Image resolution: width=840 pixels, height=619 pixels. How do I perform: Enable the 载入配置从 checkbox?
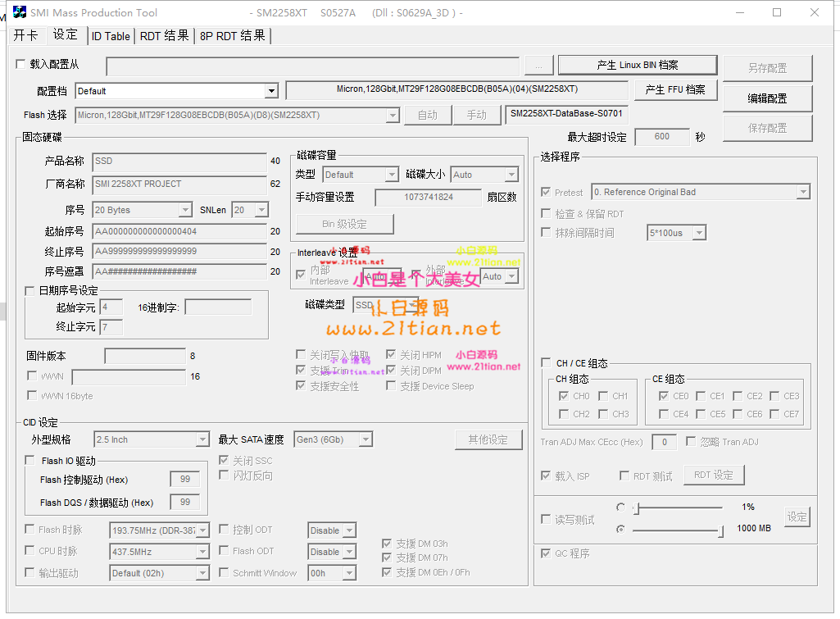point(20,64)
